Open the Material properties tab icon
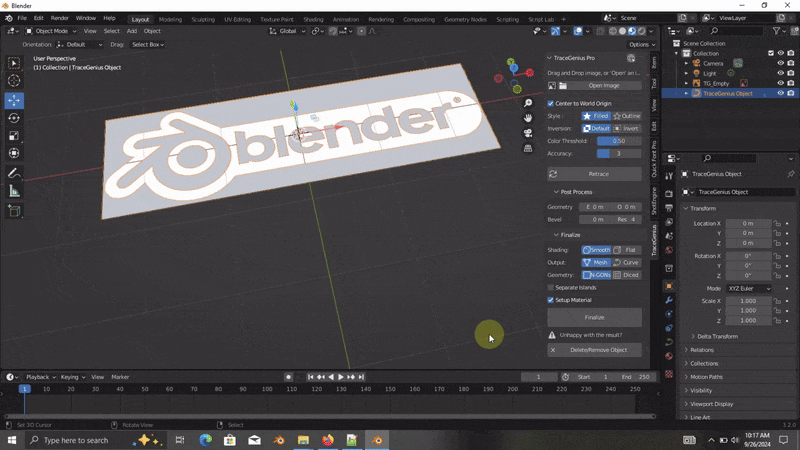The width and height of the screenshot is (800, 450). 669,356
